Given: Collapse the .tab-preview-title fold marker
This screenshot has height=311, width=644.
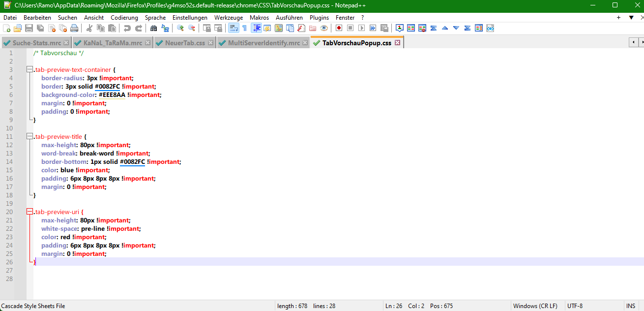Looking at the screenshot, I should [30, 137].
